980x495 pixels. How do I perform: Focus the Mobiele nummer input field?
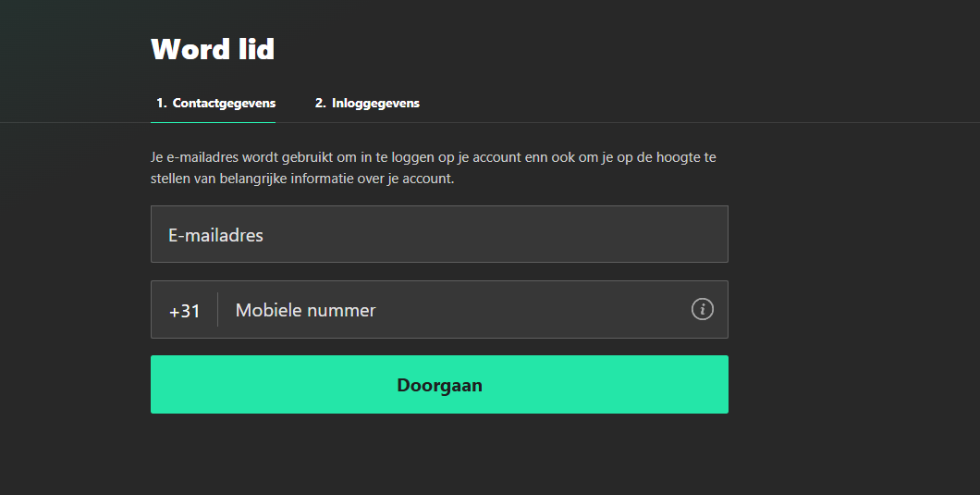[453, 310]
